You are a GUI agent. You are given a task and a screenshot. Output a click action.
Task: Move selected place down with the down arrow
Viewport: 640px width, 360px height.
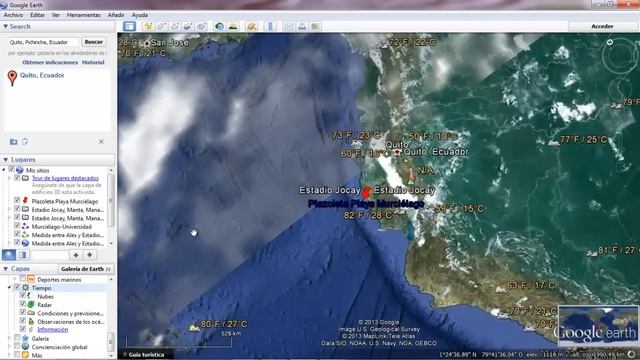pos(89,255)
